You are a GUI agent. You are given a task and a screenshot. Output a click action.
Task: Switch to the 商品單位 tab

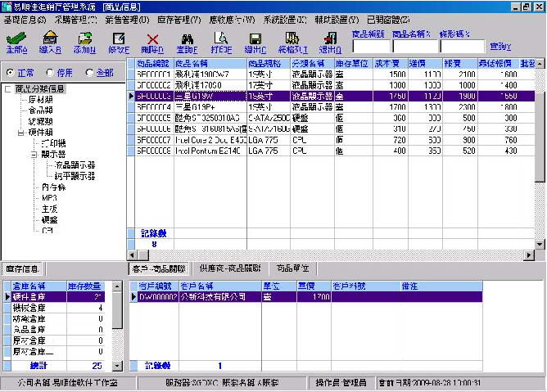pyautogui.click(x=292, y=268)
